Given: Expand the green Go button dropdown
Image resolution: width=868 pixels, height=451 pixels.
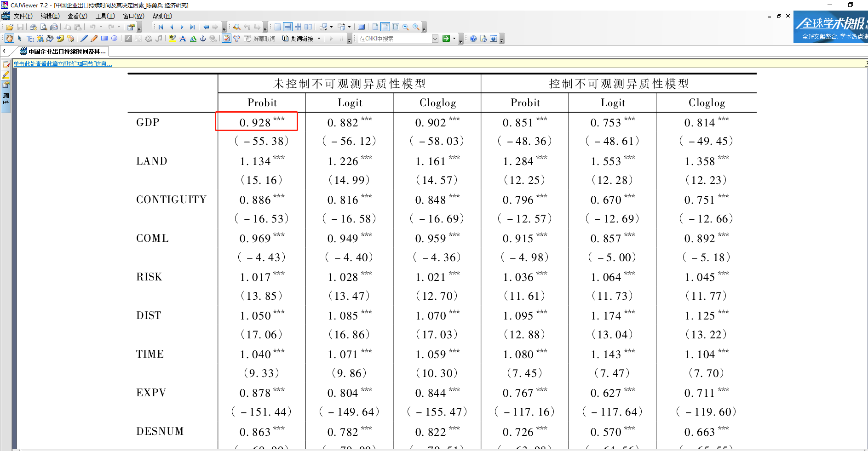Looking at the screenshot, I should (454, 39).
